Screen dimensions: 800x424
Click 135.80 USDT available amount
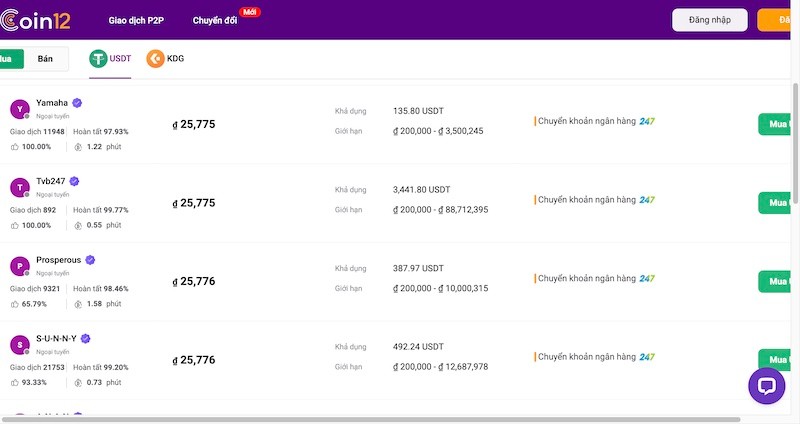tap(418, 111)
